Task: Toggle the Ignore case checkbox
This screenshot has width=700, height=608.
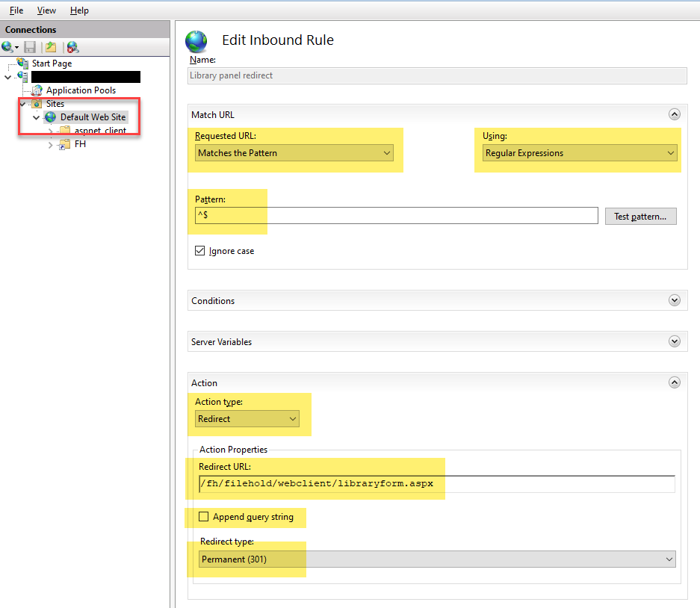Action: [199, 250]
